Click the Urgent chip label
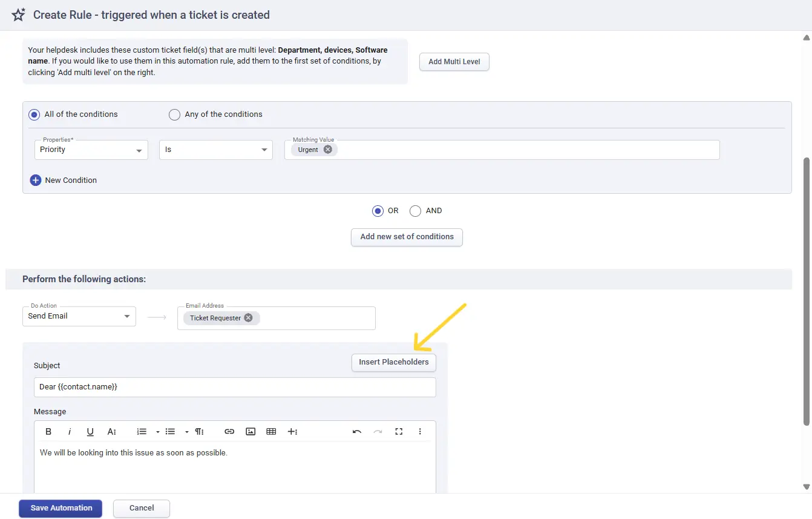 (308, 150)
